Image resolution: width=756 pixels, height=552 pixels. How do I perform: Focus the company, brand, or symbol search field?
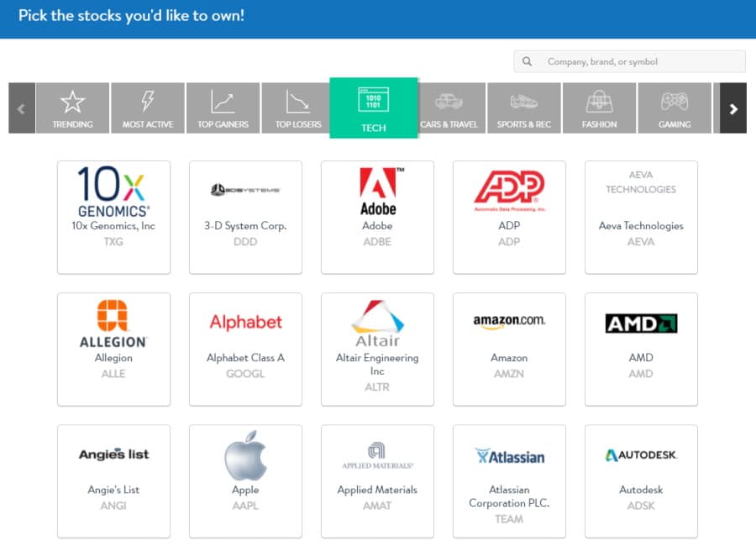point(630,61)
